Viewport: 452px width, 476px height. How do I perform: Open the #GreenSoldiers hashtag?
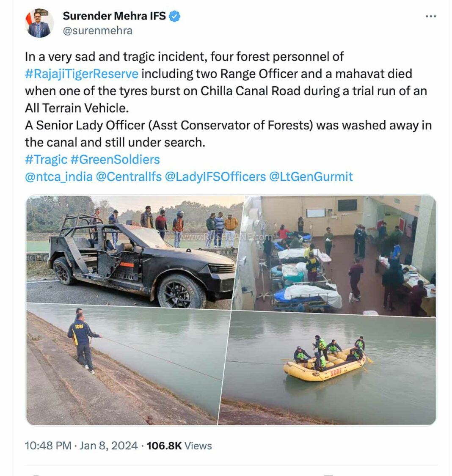pos(115,160)
